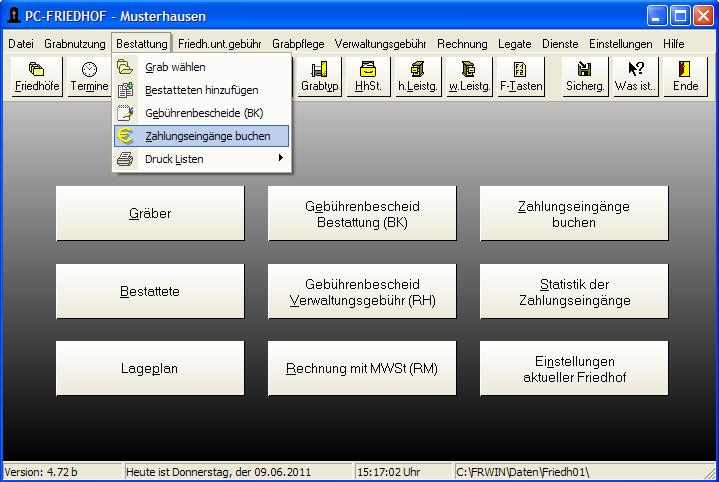Open Statistik der Zahlungseingänge button
The width and height of the screenshot is (719, 482).
click(x=574, y=291)
